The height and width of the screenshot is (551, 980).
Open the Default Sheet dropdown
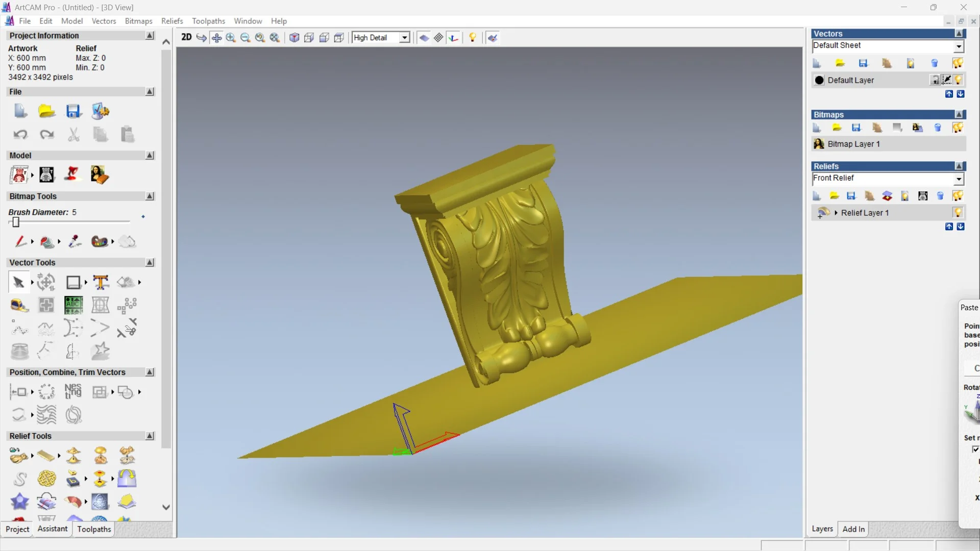tap(959, 46)
